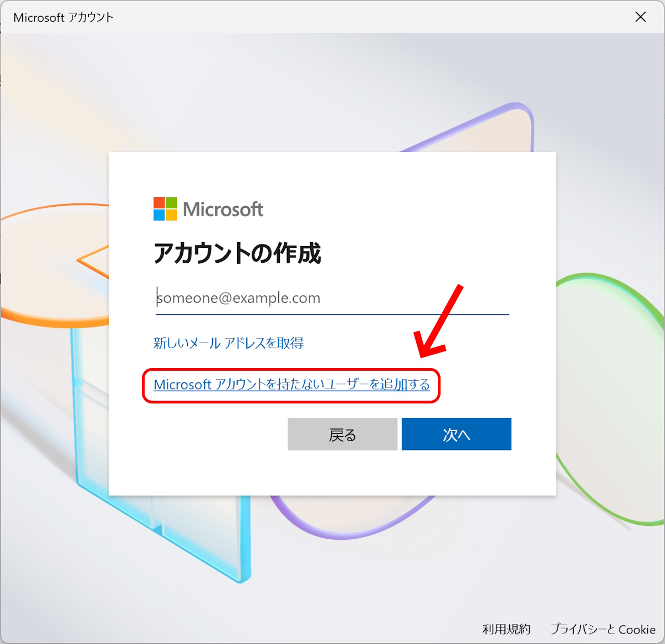Proceed to the next step
The width and height of the screenshot is (665, 644).
456,434
